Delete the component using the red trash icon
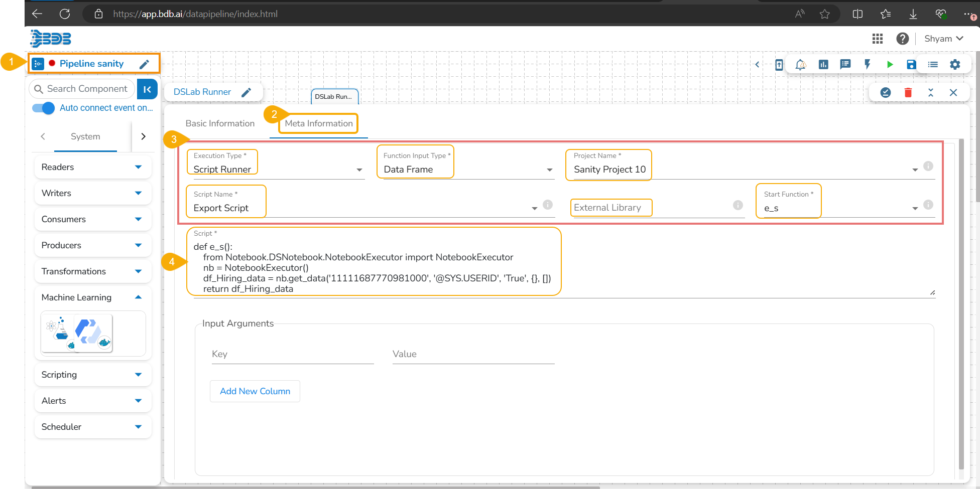Screen dimensions: 980x489 (908, 92)
